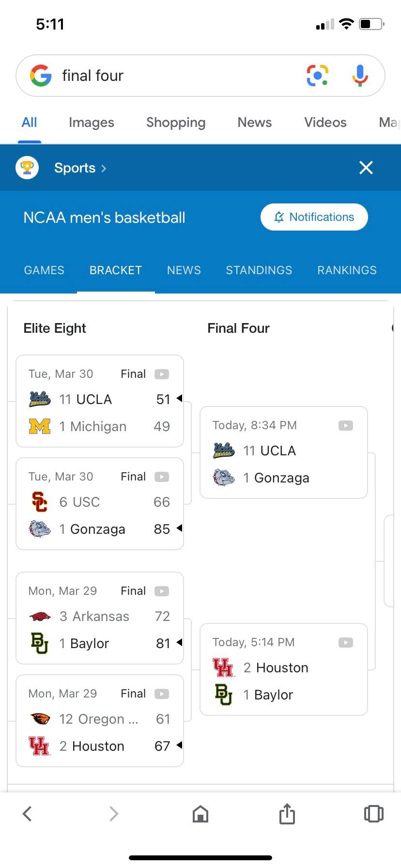Switch to the GAMES tab
Viewport: 401px width, 868px height.
[x=44, y=270]
